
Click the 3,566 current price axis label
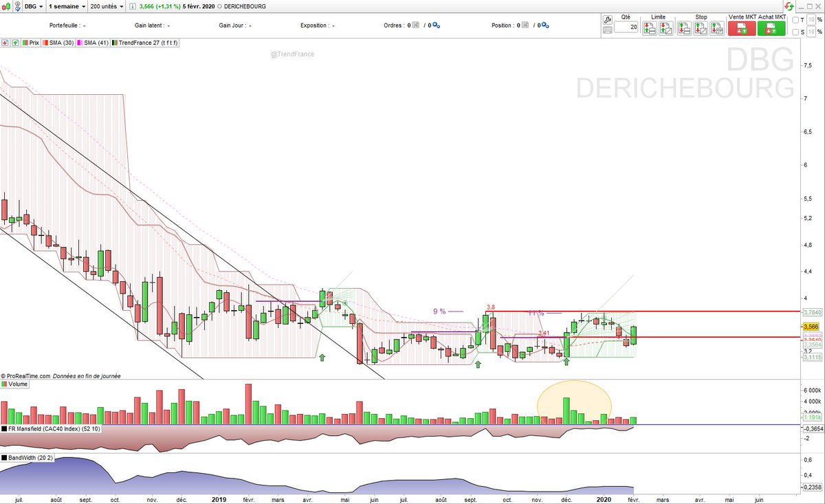(812, 327)
